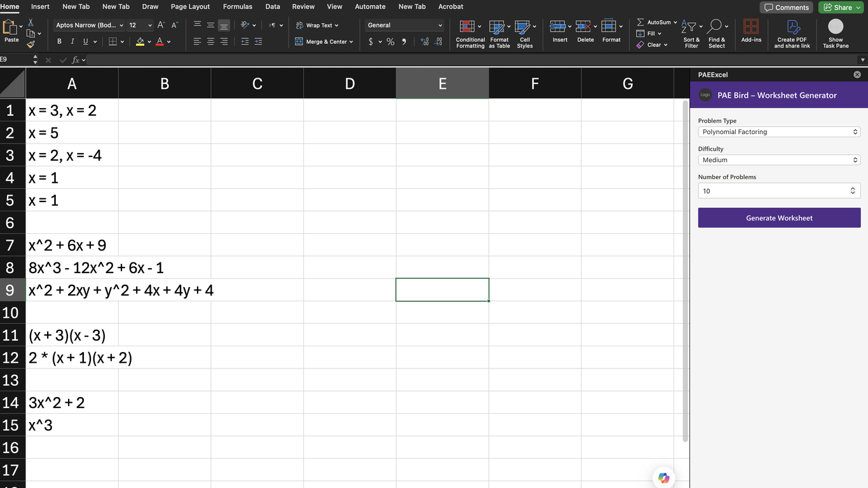The image size is (868, 488).
Task: Click the Cut scissors icon
Action: pos(31,22)
